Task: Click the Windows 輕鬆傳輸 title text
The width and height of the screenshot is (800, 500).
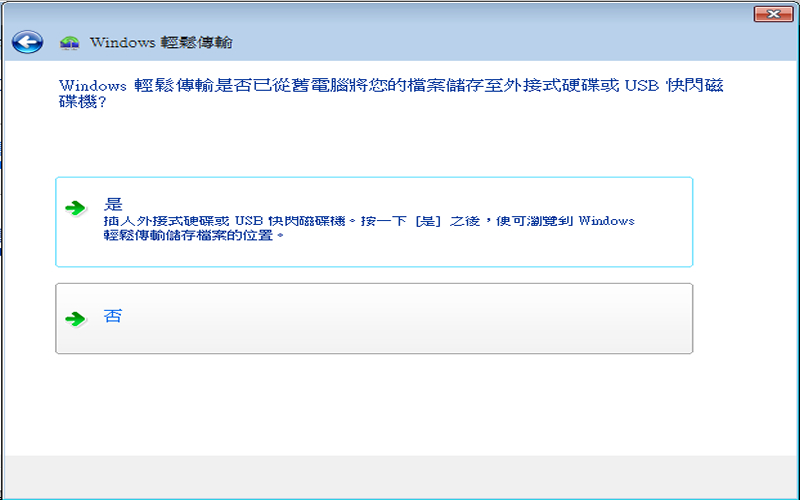Action: pos(161,42)
